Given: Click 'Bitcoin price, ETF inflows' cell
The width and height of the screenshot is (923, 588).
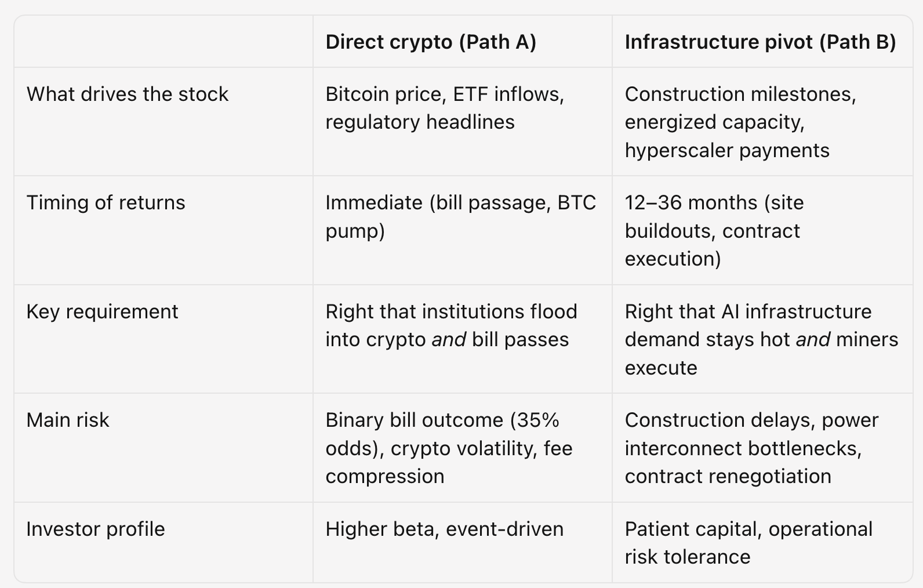Looking at the screenshot, I should tap(462, 122).
